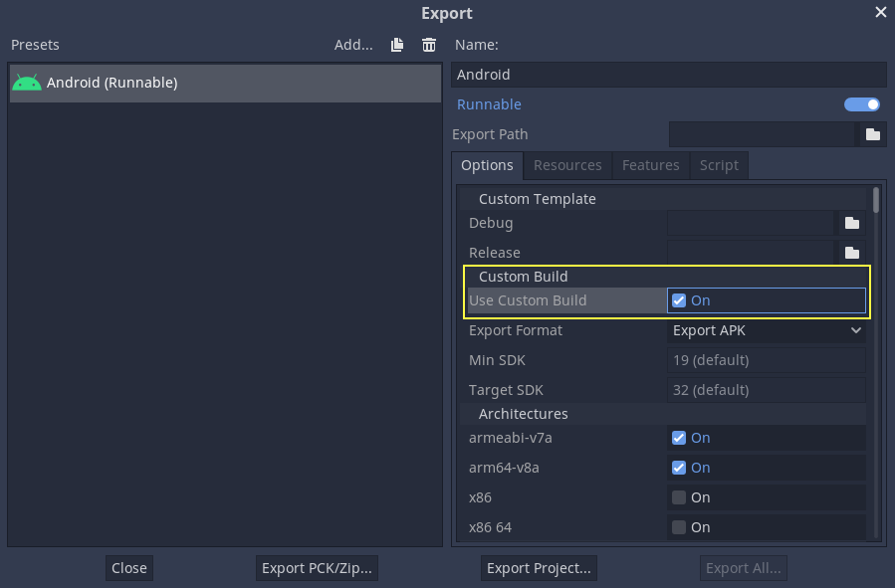Switch to the Resources tab
Image resolution: width=895 pixels, height=588 pixels.
[567, 165]
